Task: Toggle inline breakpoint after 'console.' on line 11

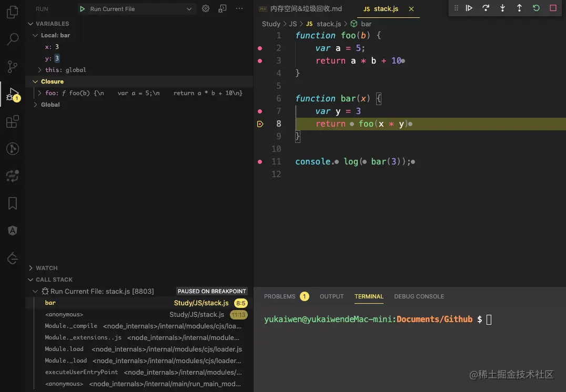Action: (x=337, y=162)
